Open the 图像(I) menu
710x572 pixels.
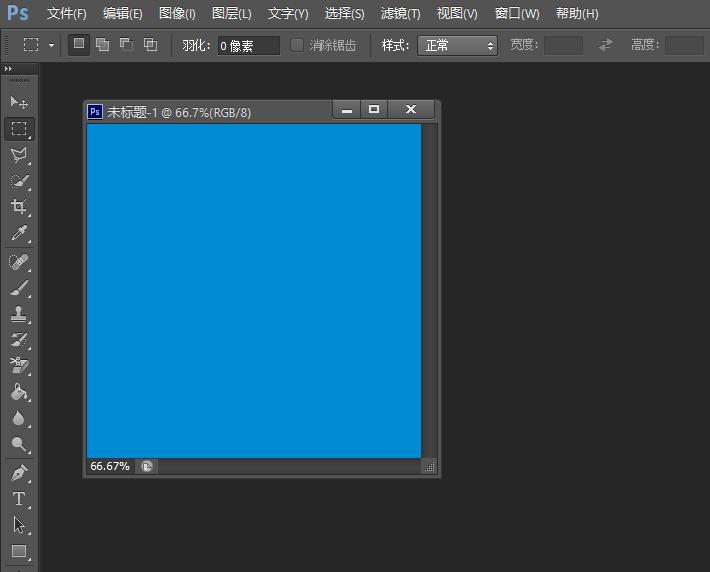[x=177, y=14]
